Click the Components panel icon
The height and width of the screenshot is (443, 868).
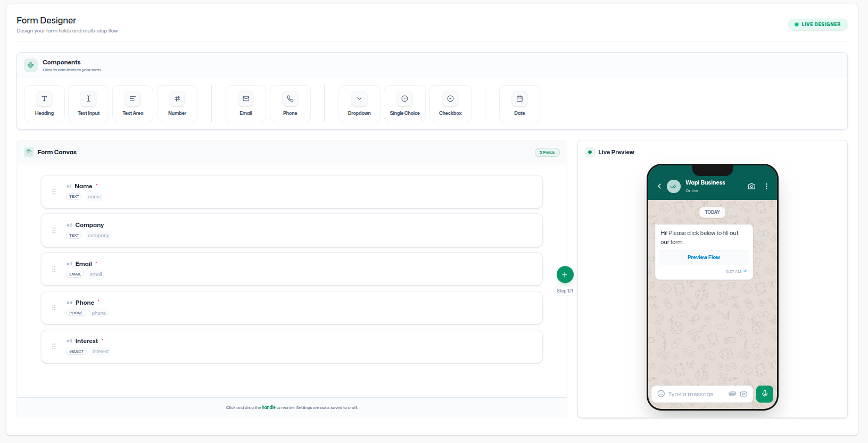(x=31, y=65)
